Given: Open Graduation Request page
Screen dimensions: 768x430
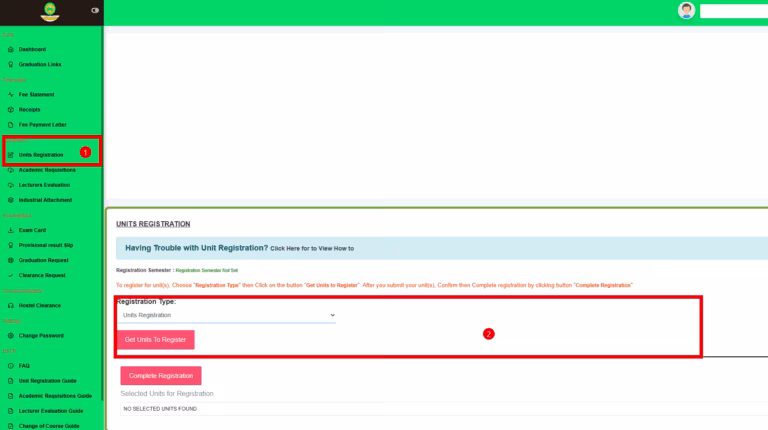Looking at the screenshot, I should (43, 261).
